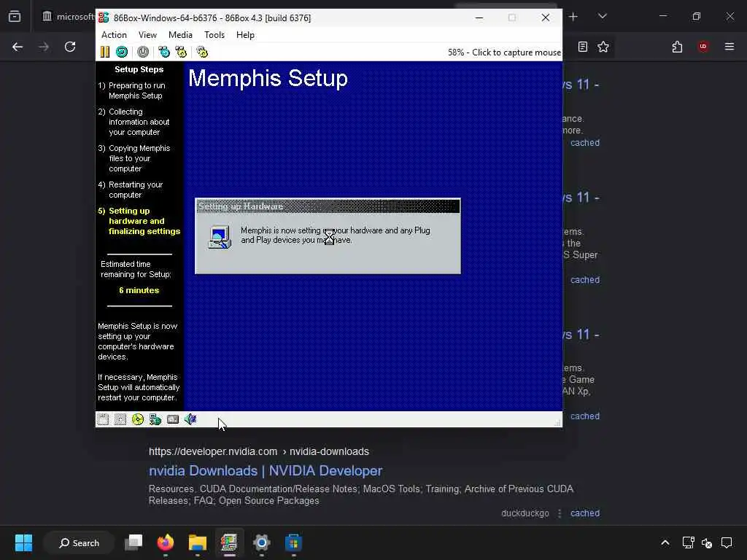
Task: Click step 5 Setting up hardware
Action: point(139,221)
